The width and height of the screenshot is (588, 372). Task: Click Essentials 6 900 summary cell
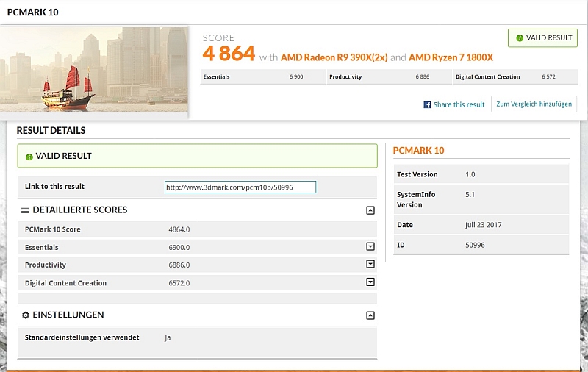coord(263,76)
